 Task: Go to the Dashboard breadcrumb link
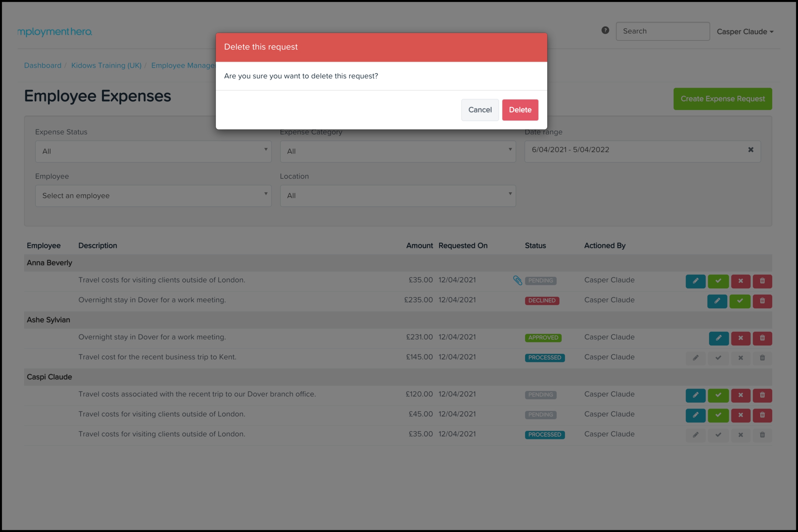[43, 65]
